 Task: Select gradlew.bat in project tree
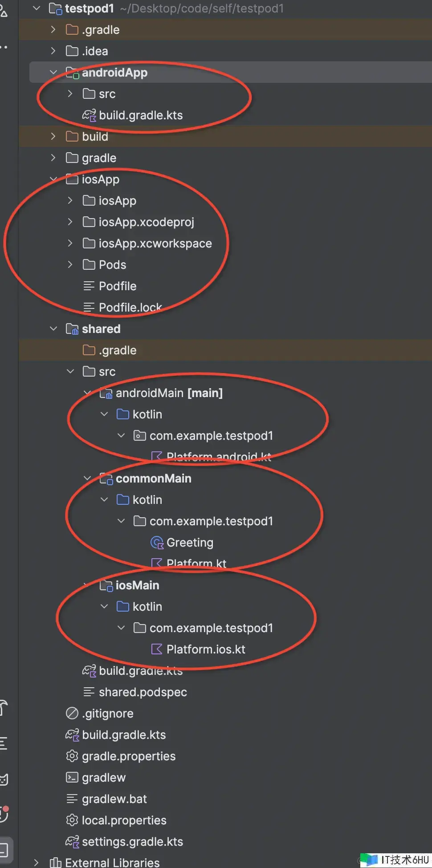click(114, 799)
